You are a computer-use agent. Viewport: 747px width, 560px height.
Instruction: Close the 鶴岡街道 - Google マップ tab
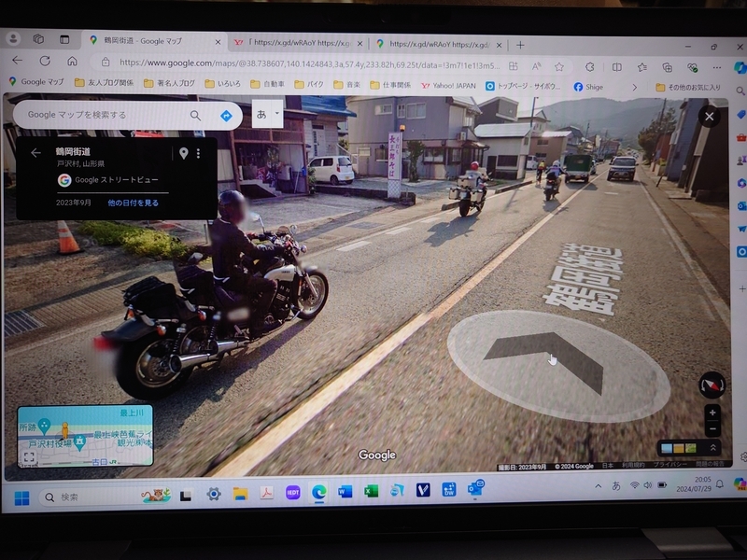(x=218, y=42)
